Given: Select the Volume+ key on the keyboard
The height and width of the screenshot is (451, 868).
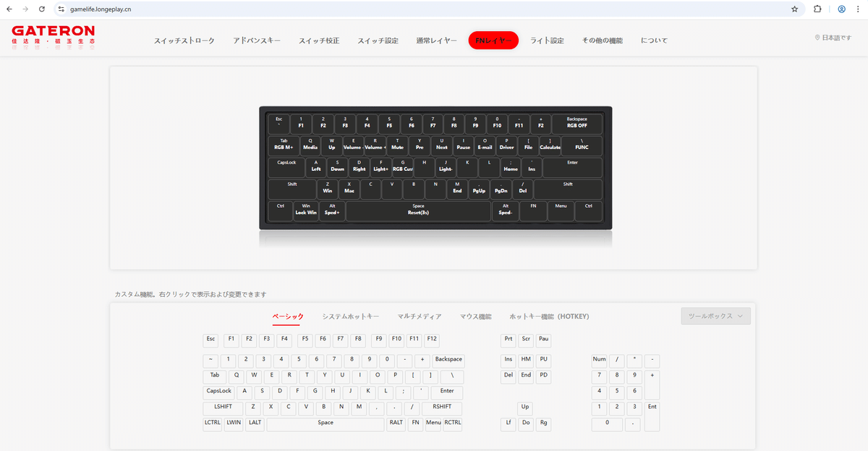Looking at the screenshot, I should (x=375, y=146).
